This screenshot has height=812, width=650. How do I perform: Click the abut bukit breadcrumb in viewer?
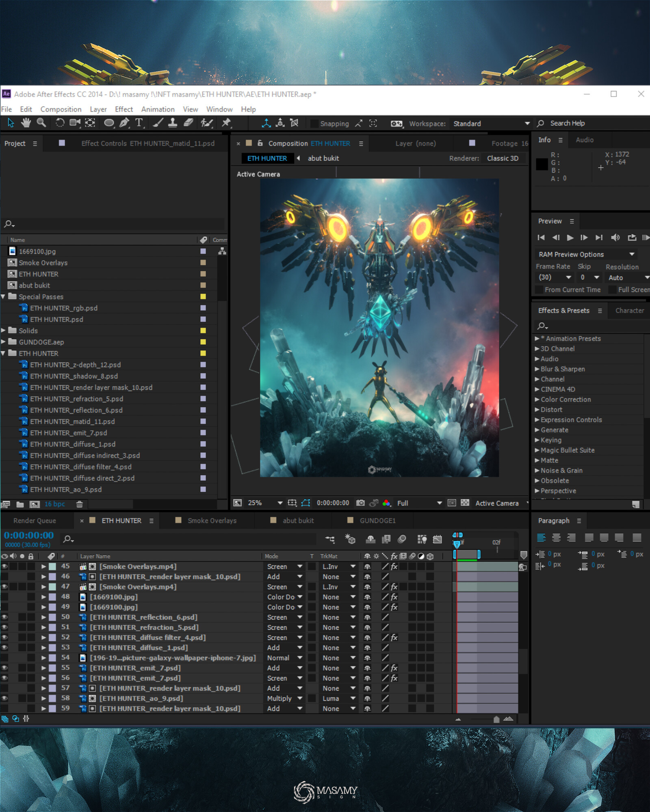(x=323, y=158)
